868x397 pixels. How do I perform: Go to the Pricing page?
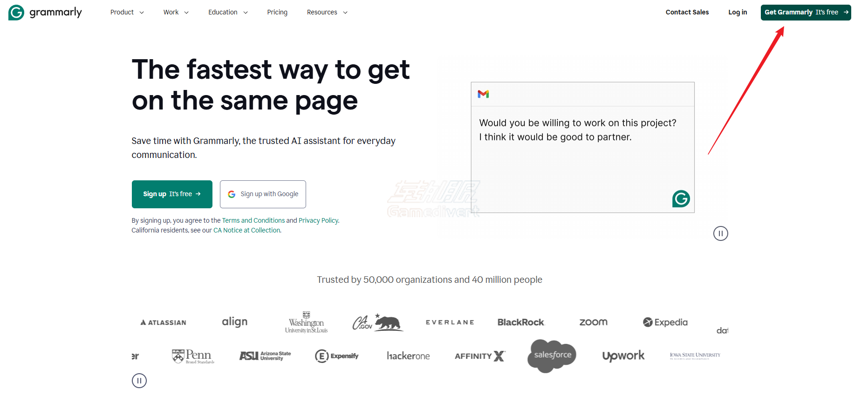coord(277,13)
